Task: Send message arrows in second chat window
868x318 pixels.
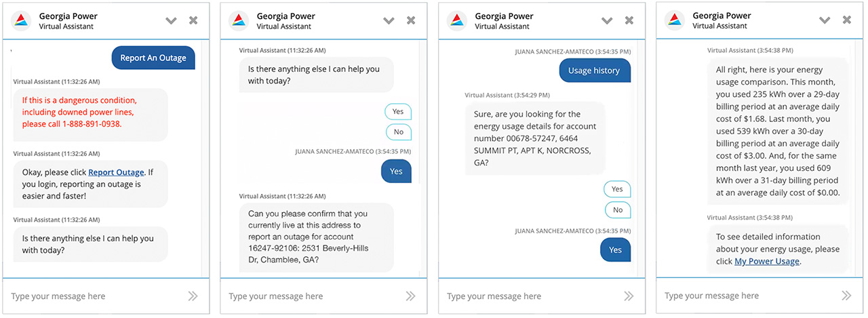Action: coord(410,296)
